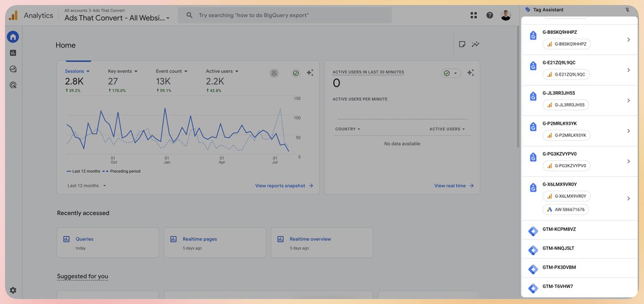Expand the G-PG3KZVYPV0 tag row
The height and width of the screenshot is (304, 644).
point(628,161)
